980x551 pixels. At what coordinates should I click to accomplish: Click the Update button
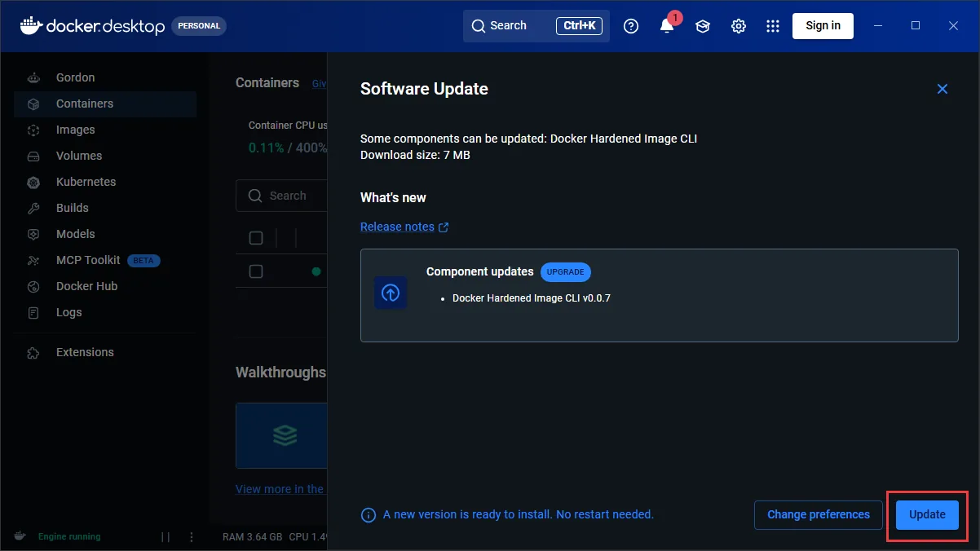tap(927, 514)
